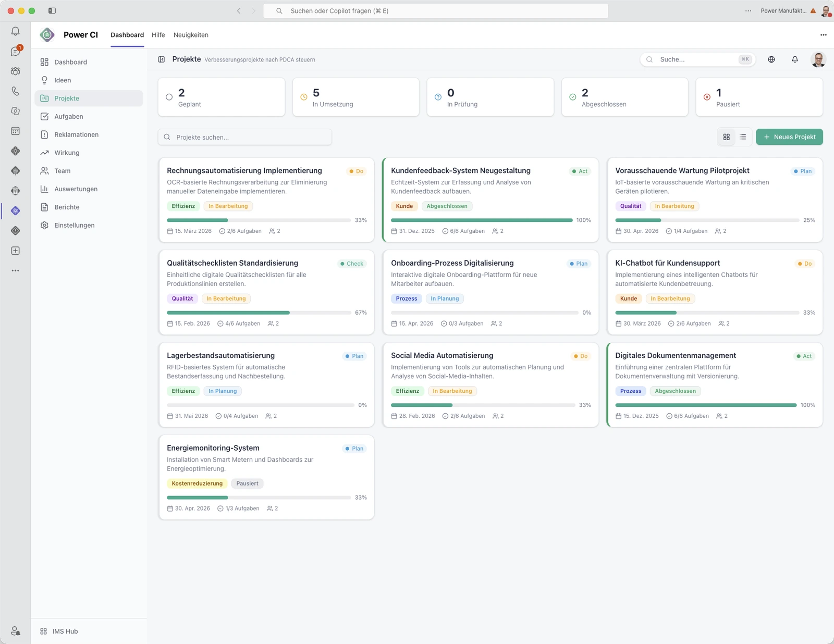834x644 pixels.
Task: Open the Calls phone icon
Action: tap(16, 91)
